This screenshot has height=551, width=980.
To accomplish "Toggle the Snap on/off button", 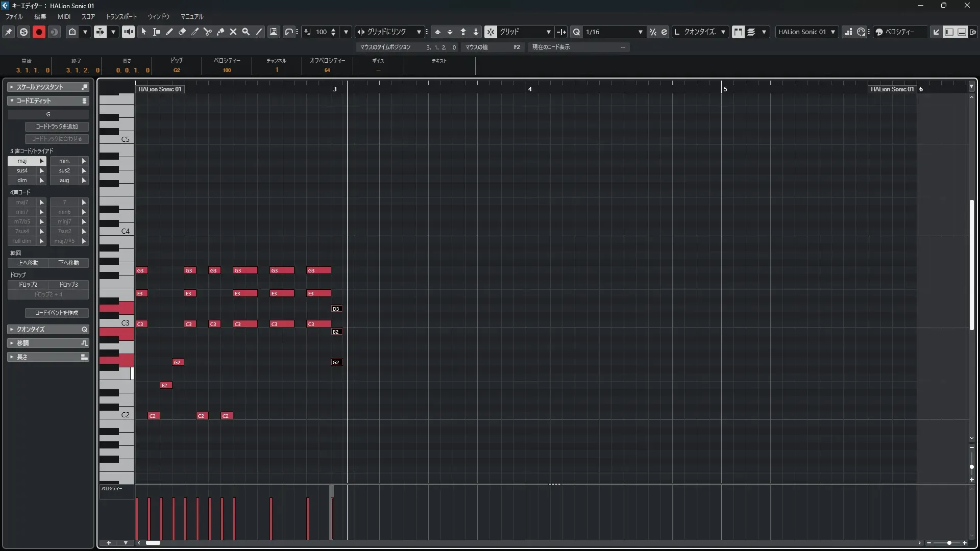I will click(x=491, y=32).
